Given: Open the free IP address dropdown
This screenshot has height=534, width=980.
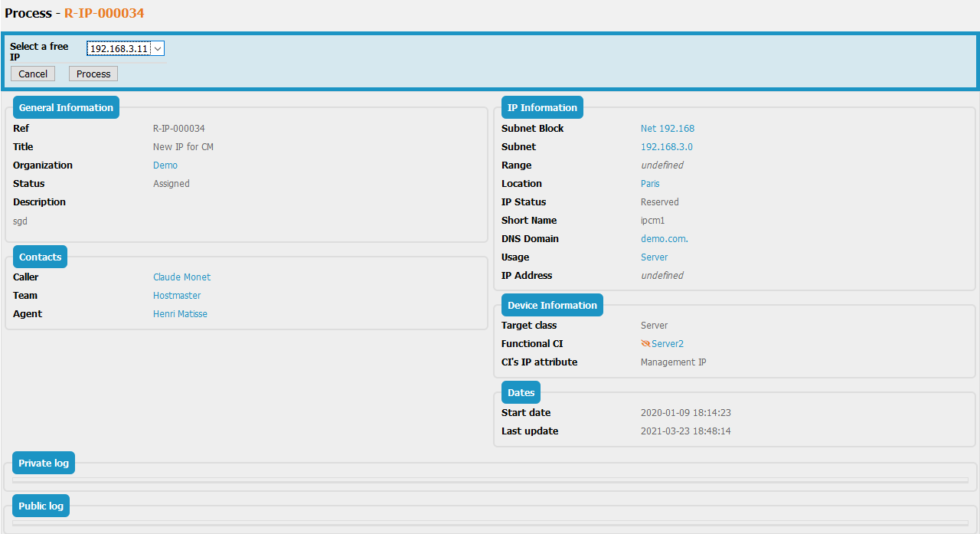Looking at the screenshot, I should pos(126,49).
